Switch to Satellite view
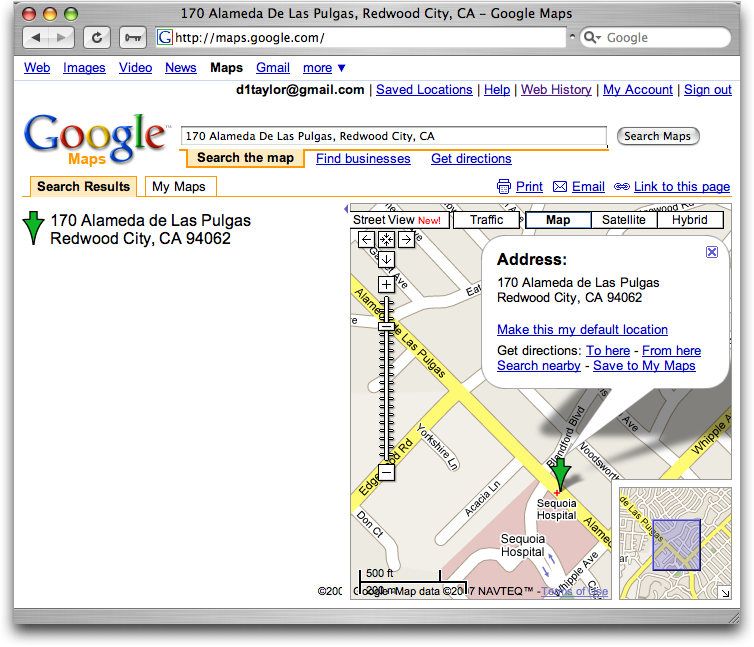The height and width of the screenshot is (647, 754). click(x=624, y=220)
